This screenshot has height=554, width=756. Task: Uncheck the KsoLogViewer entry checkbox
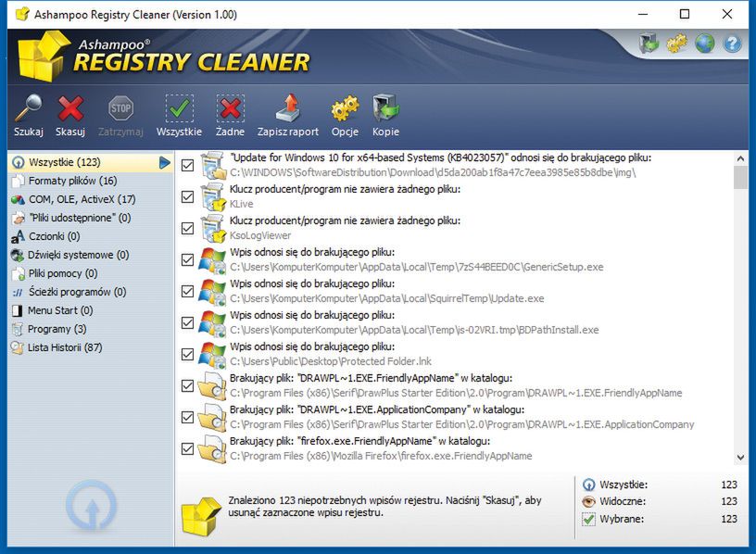click(x=187, y=228)
